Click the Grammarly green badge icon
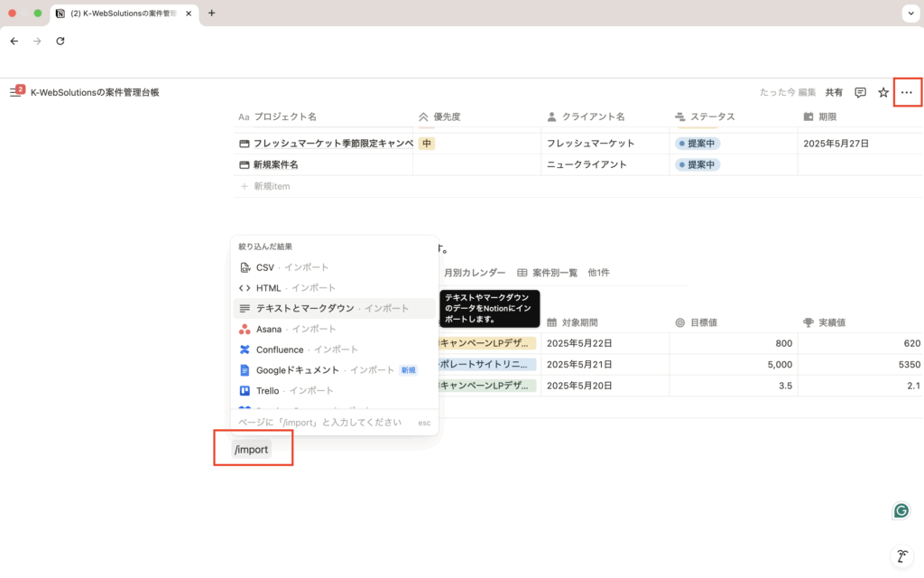The width and height of the screenshot is (924, 578). (901, 510)
